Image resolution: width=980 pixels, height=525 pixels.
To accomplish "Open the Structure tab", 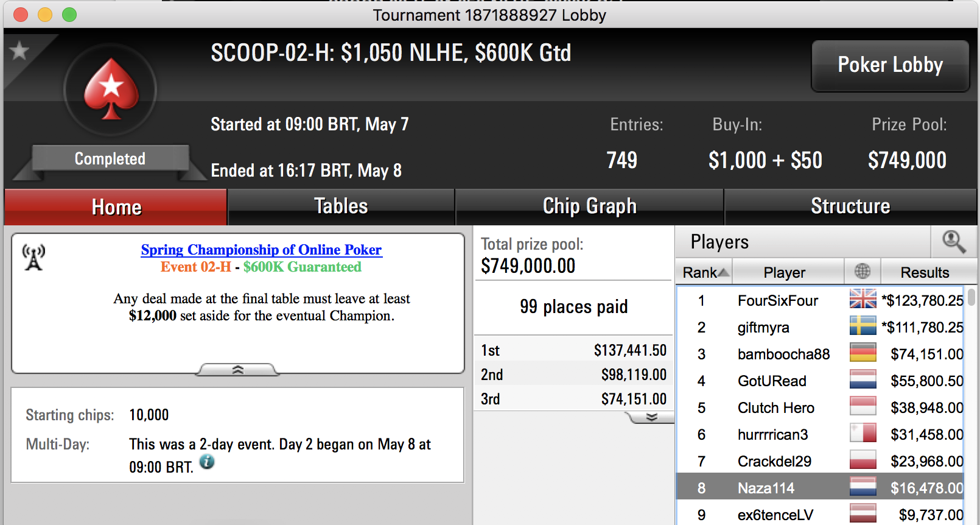I will tap(850, 206).
